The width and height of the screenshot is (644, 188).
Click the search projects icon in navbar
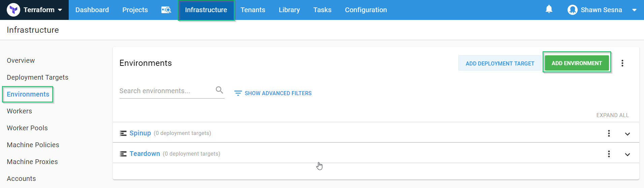(166, 10)
